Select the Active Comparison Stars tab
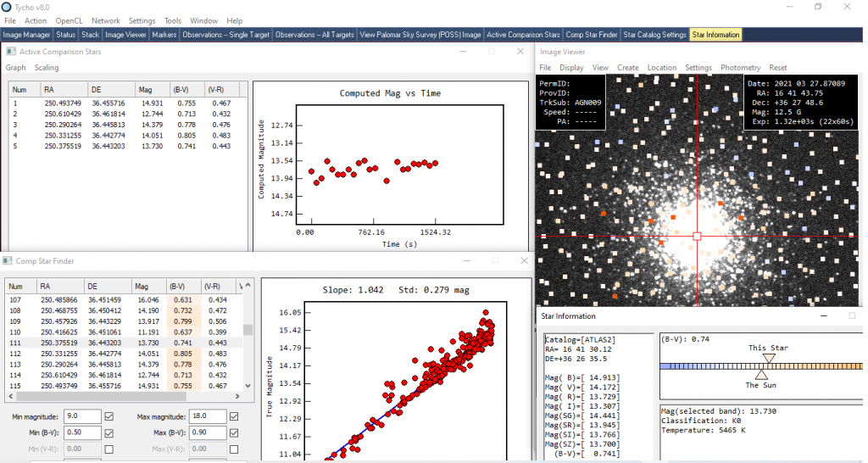 [x=523, y=34]
